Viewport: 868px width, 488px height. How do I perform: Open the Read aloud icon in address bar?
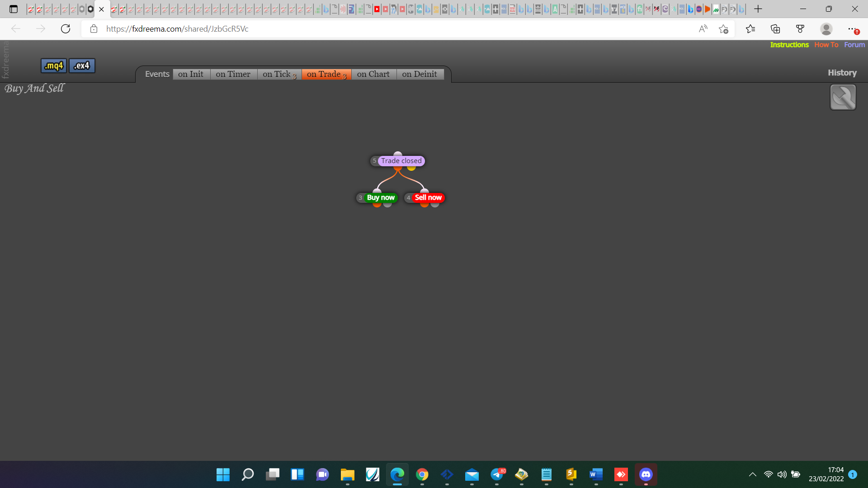pos(703,29)
